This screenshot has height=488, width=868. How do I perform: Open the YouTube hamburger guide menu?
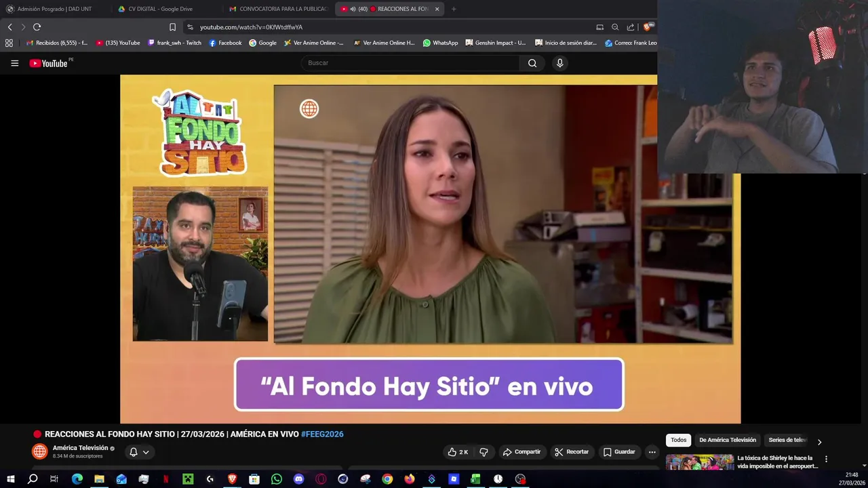(14, 63)
